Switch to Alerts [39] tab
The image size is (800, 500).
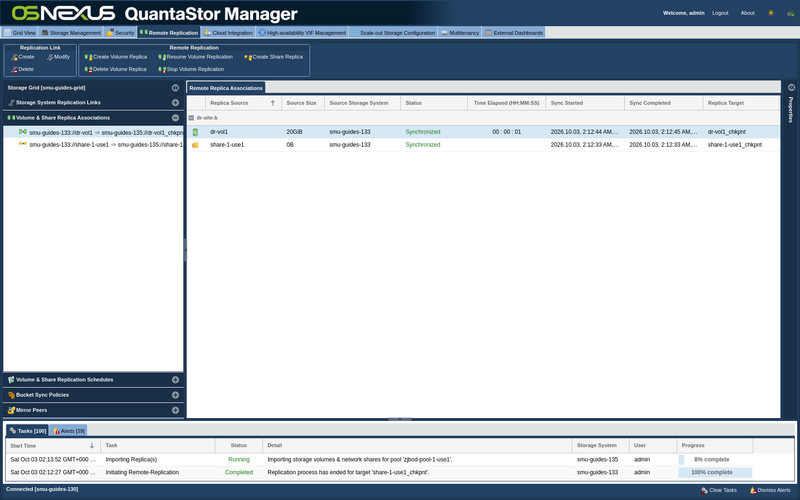click(x=69, y=431)
